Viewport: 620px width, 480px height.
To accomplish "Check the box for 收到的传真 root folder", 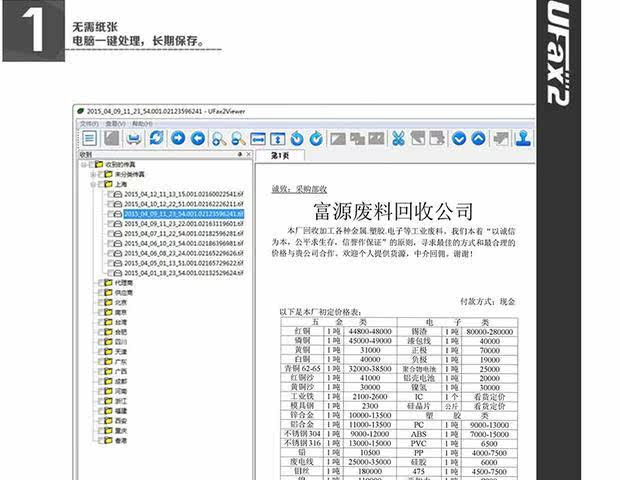I will pos(91,164).
